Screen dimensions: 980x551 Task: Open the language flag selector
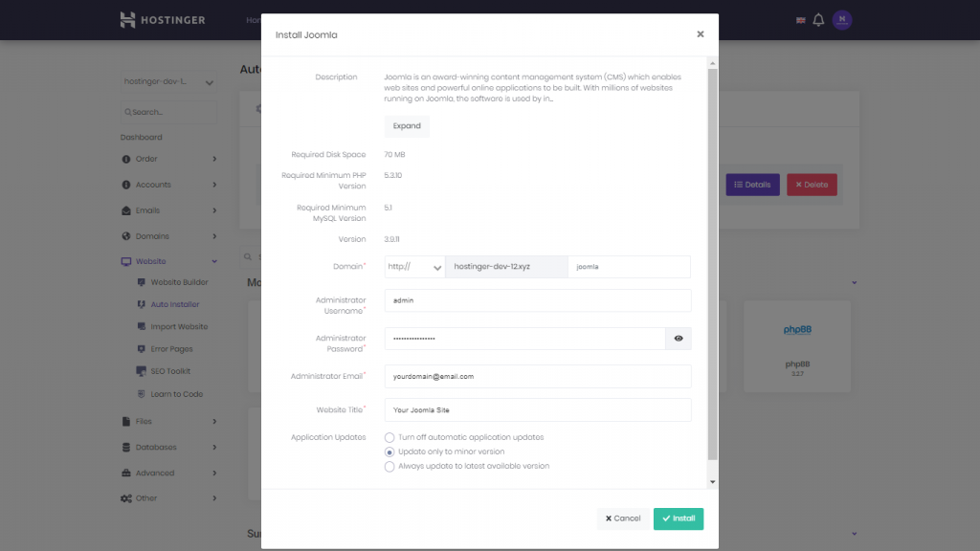click(x=800, y=20)
